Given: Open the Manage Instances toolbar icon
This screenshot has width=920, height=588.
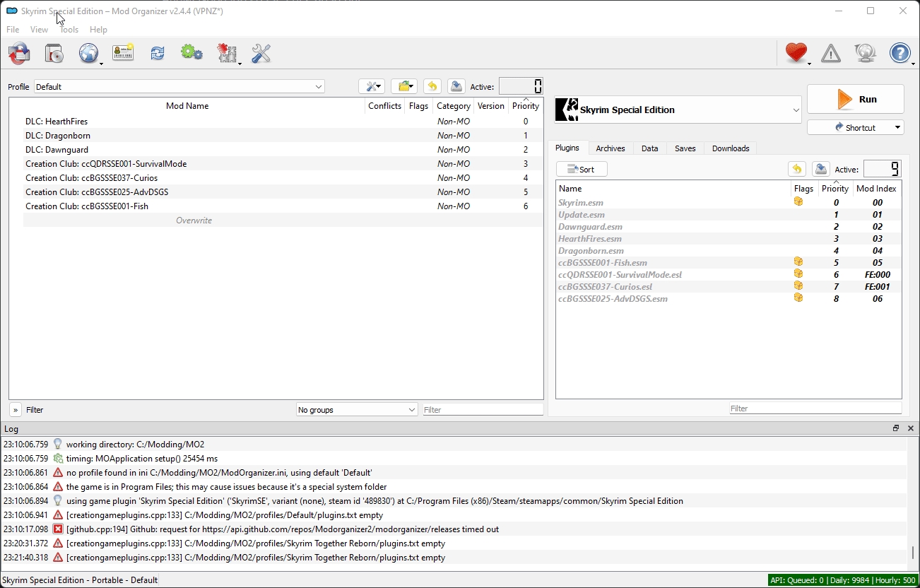Looking at the screenshot, I should coord(19,54).
